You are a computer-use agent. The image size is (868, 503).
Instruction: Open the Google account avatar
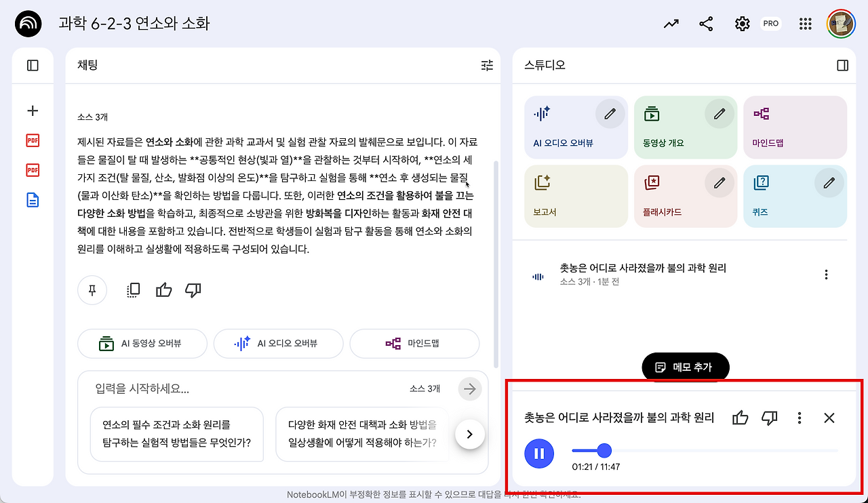coord(840,24)
